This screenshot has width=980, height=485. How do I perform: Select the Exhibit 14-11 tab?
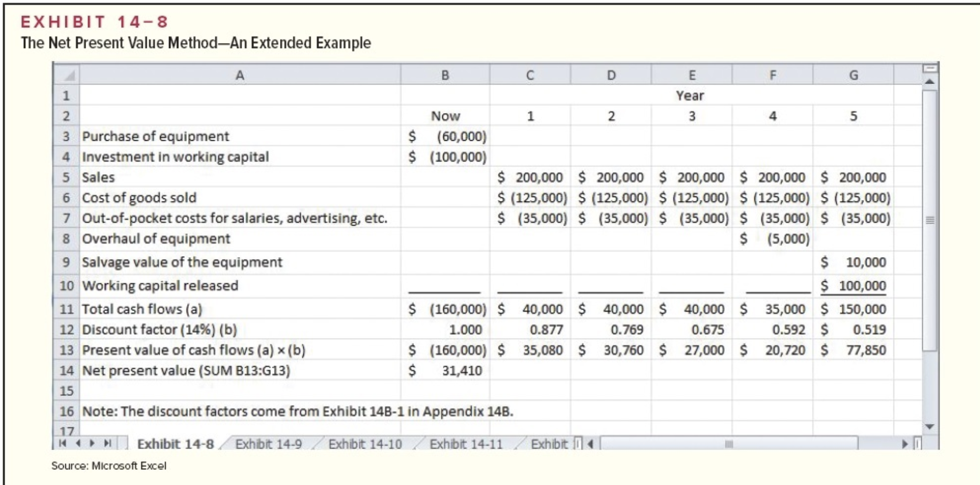466,442
